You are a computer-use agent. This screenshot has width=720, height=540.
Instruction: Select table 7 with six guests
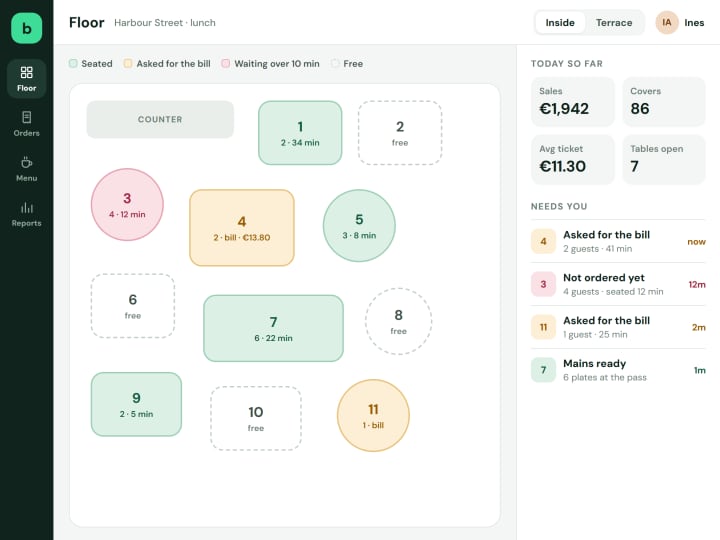click(273, 328)
